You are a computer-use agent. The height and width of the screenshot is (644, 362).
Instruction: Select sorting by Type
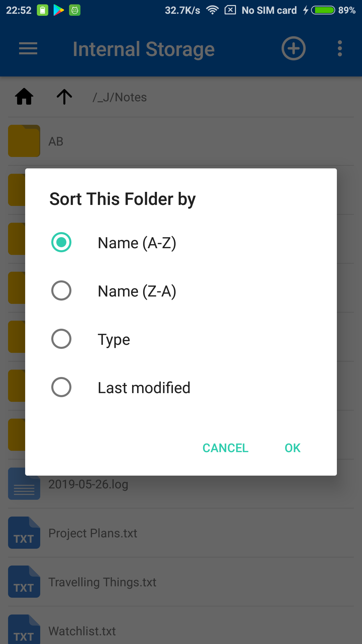[x=61, y=339]
